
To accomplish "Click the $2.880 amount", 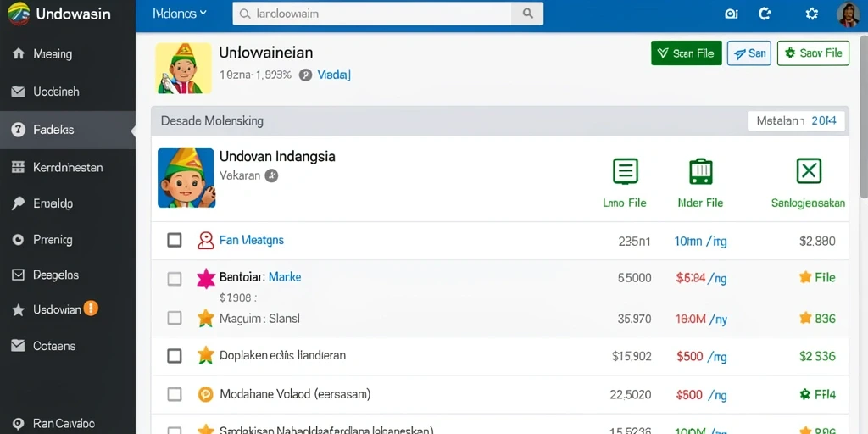I will click(x=818, y=242).
